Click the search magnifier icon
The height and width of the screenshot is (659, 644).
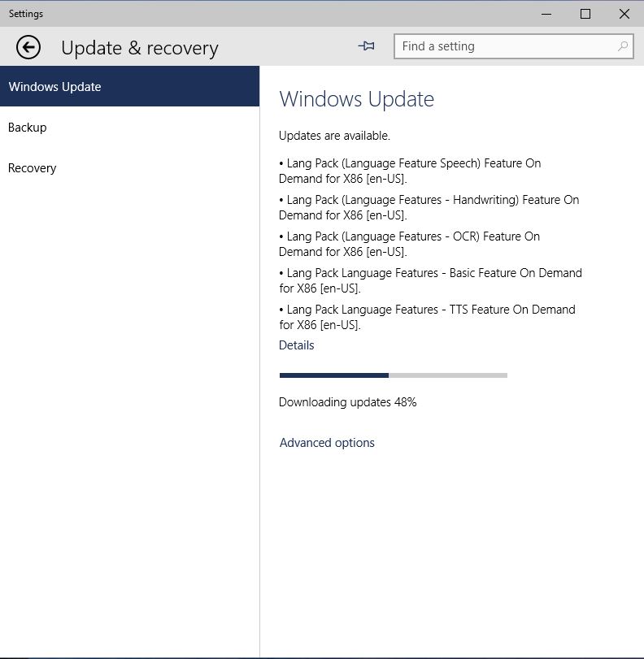coord(623,46)
